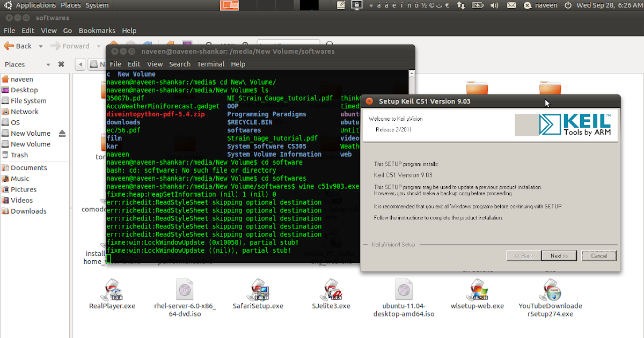Screen dimensions: 644x338
Task: Select rhel-server-6.0-x86_64-dvd.iso file icon
Action: (185, 290)
